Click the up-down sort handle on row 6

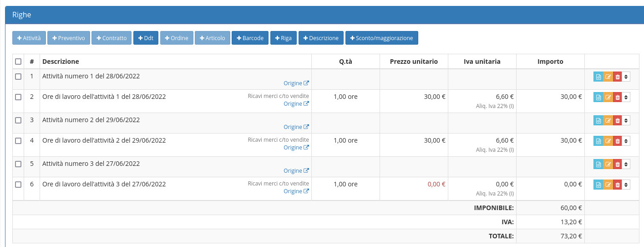coord(626,185)
